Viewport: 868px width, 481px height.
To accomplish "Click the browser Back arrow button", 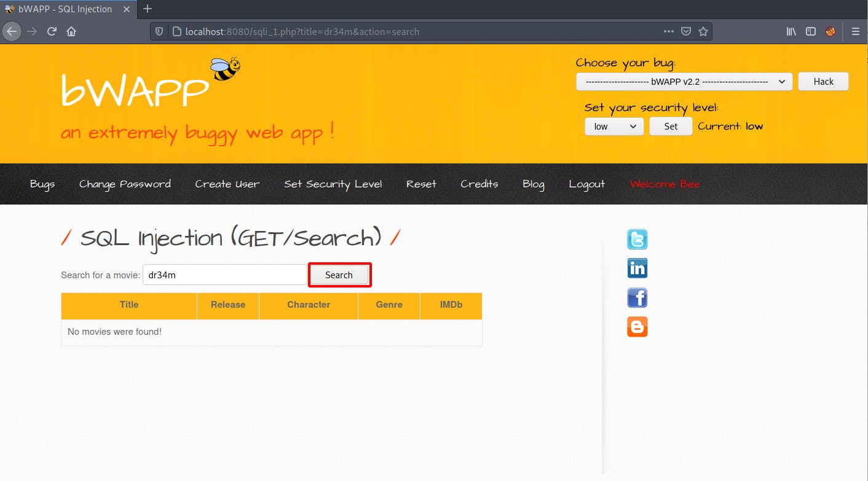I will pyautogui.click(x=12, y=31).
